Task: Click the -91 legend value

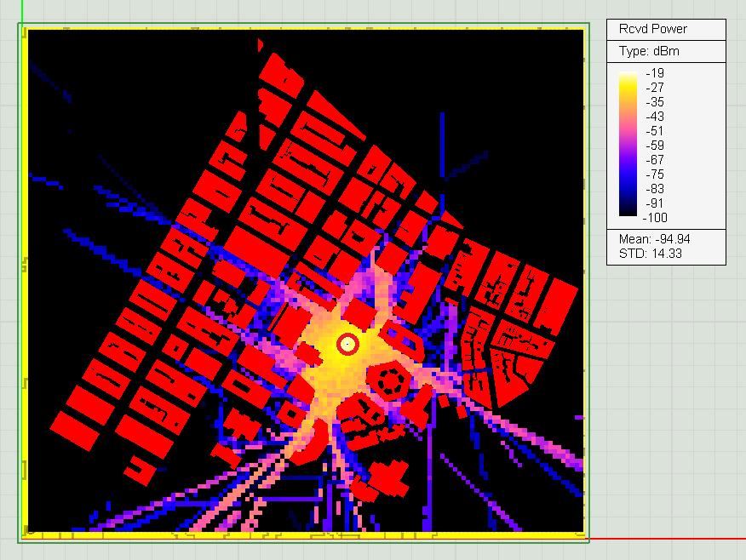Action: pos(655,203)
